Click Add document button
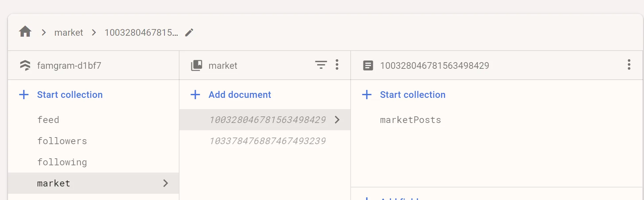Viewport: 644px width, 200px height. click(x=239, y=95)
